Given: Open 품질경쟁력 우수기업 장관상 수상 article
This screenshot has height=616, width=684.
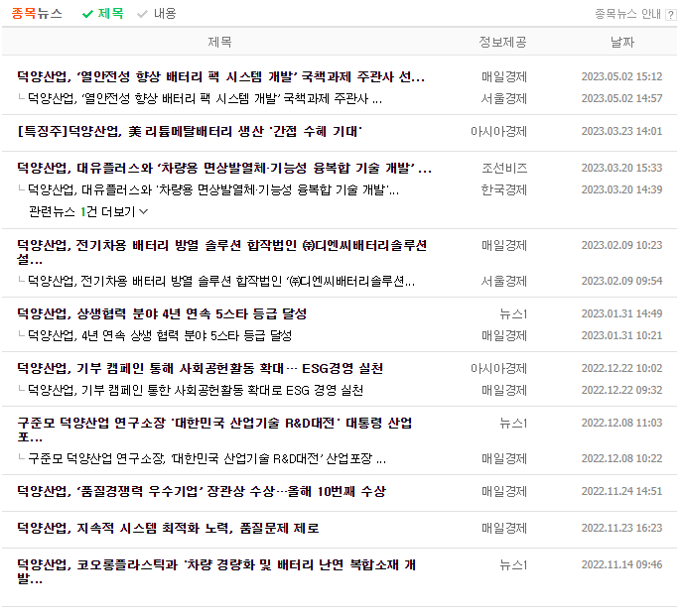Looking at the screenshot, I should pyautogui.click(x=202, y=491).
